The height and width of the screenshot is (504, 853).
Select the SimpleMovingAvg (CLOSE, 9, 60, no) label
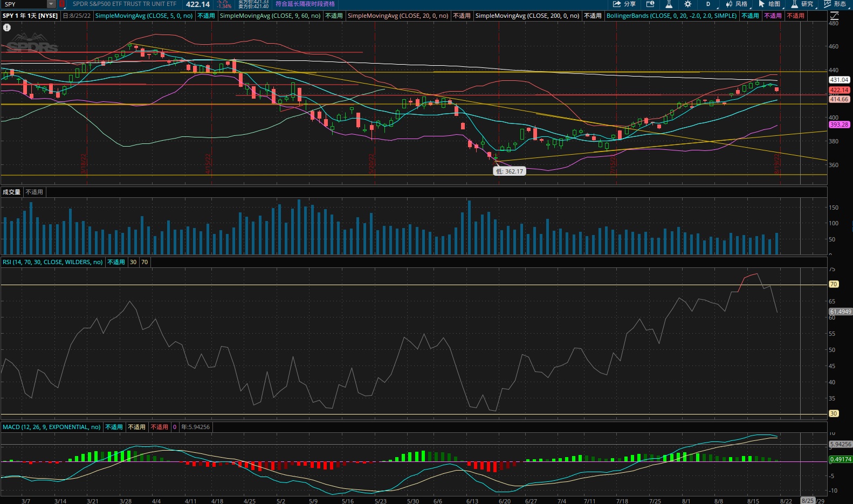pos(270,16)
